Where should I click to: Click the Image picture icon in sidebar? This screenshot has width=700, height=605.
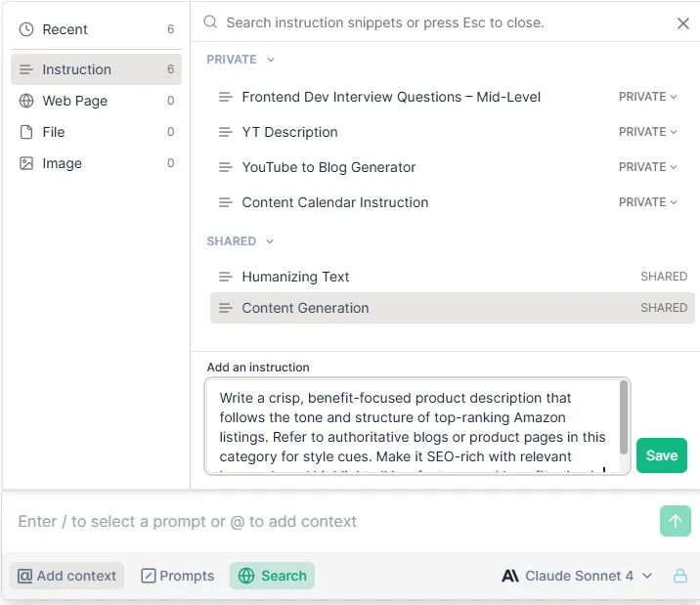pyautogui.click(x=26, y=163)
